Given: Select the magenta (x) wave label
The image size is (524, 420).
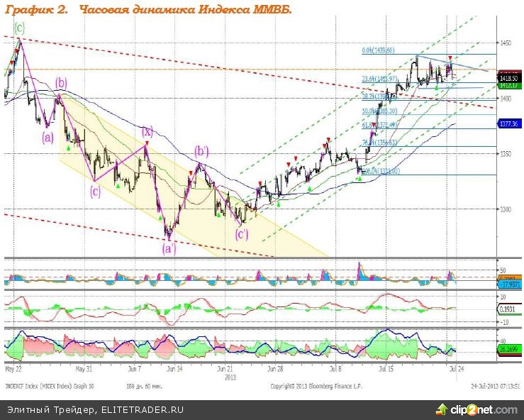Looking at the screenshot, I should (x=147, y=131).
